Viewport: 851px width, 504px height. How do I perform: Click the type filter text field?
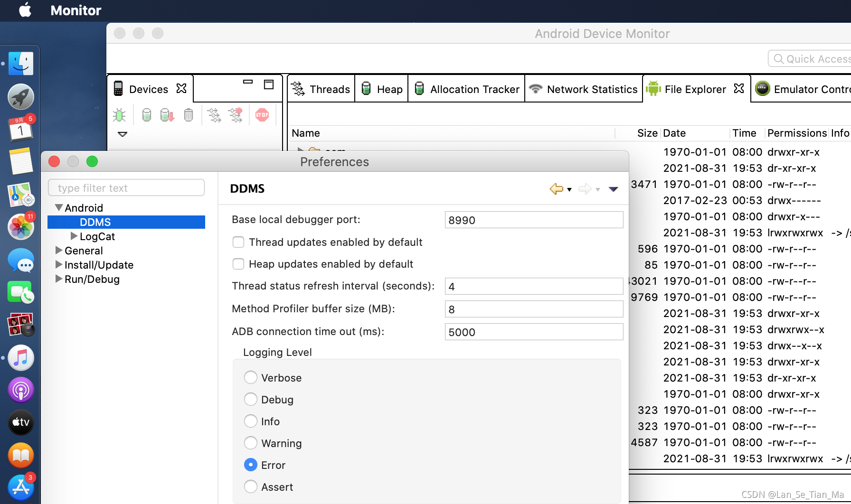coord(126,188)
